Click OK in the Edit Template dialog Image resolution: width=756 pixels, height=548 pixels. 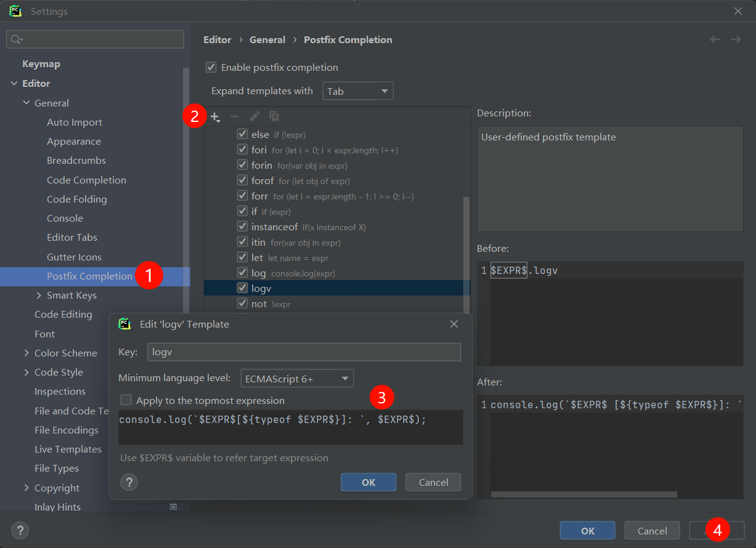(x=368, y=482)
